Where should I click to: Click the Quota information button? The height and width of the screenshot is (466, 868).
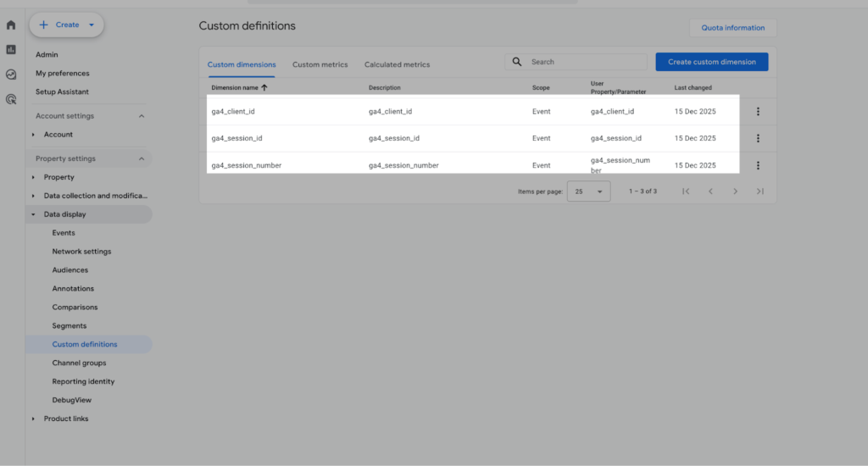tap(732, 28)
